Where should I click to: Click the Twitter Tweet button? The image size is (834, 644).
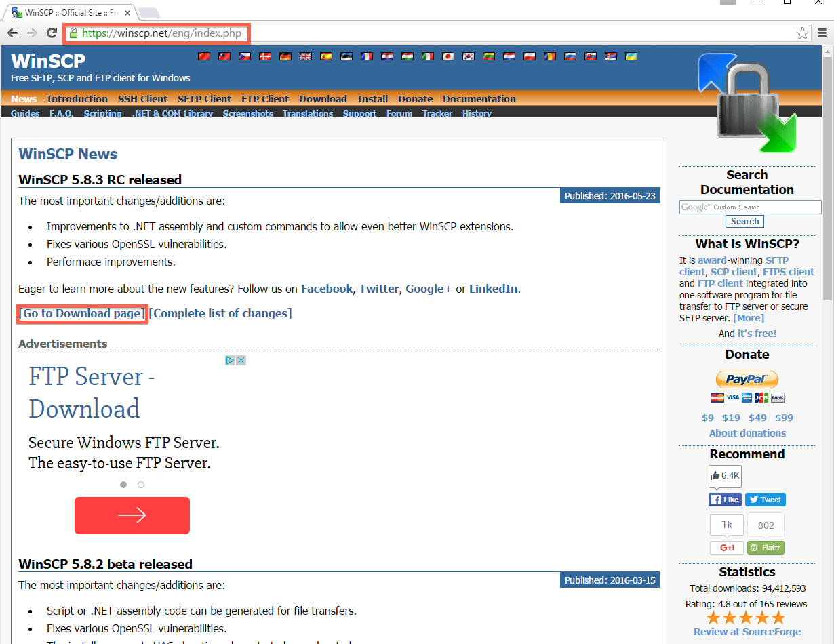point(765,500)
